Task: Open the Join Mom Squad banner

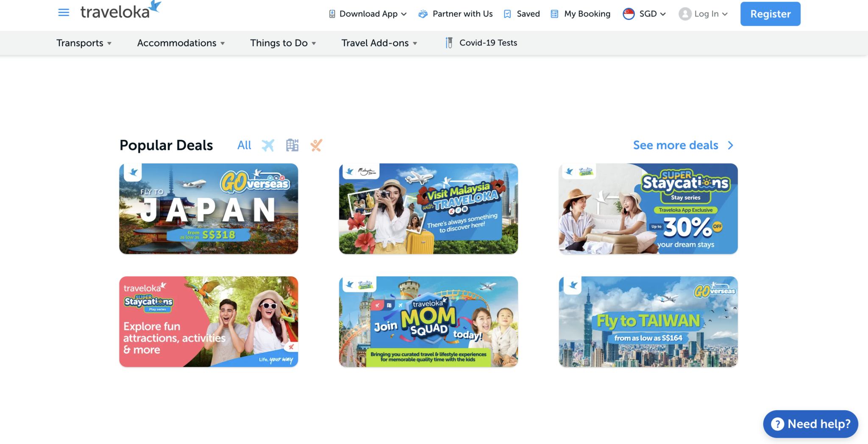Action: (x=428, y=322)
